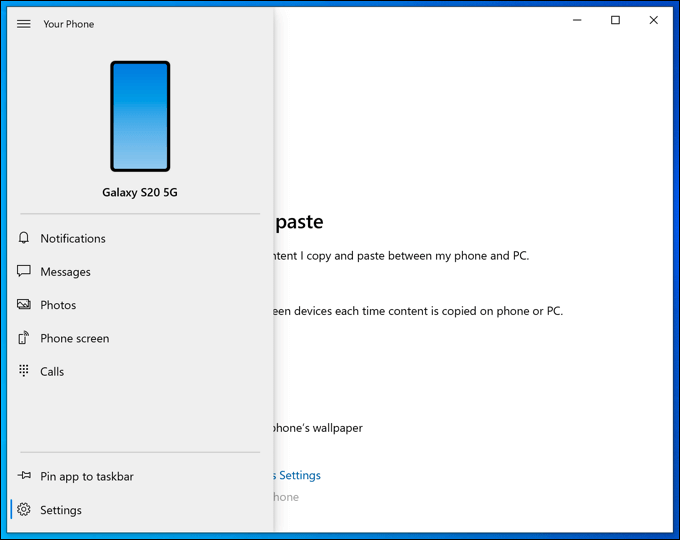Image resolution: width=680 pixels, height=540 pixels.
Task: Open the partially hidden blue Settings link
Action: point(298,476)
